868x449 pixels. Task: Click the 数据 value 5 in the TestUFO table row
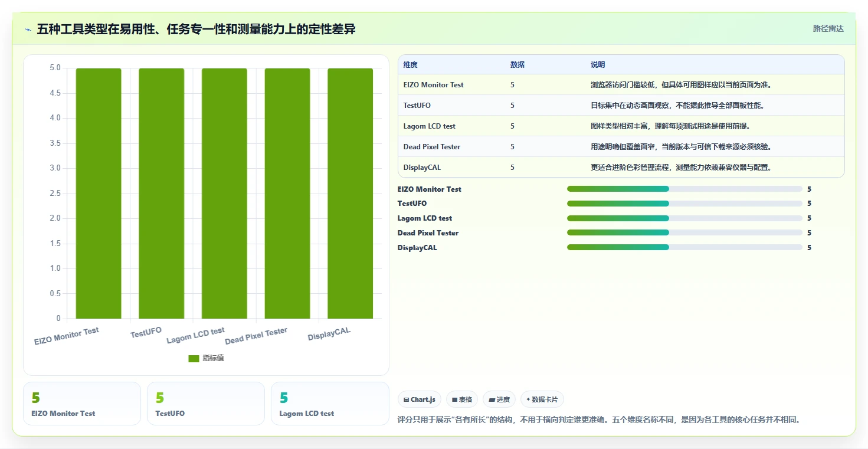coord(512,106)
